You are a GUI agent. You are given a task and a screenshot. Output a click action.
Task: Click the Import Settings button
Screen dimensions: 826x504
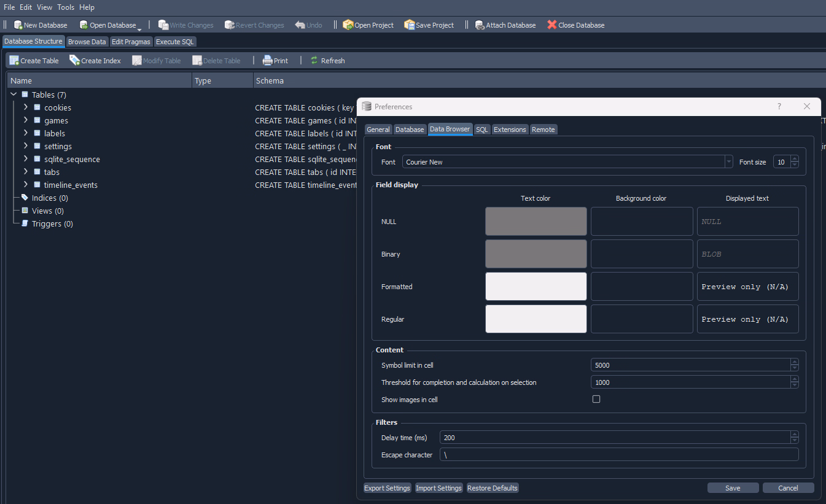438,488
